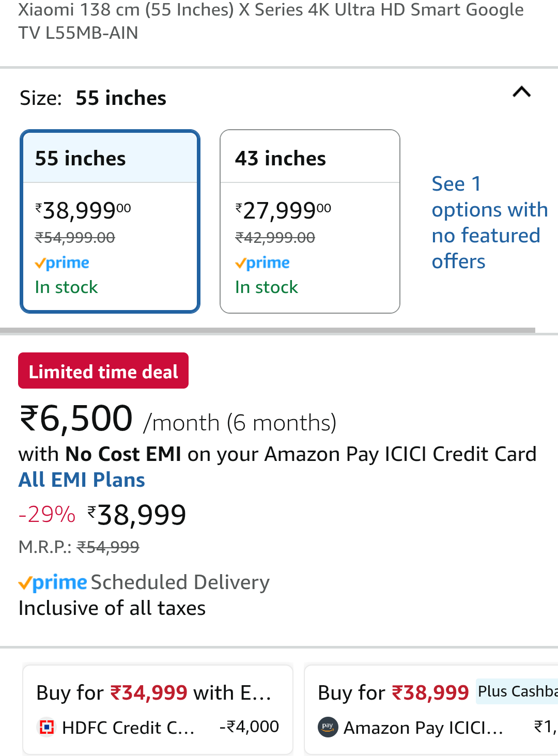558x756 pixels.
Task: Open 'See 1 options with no featured offers'
Action: 489,222
